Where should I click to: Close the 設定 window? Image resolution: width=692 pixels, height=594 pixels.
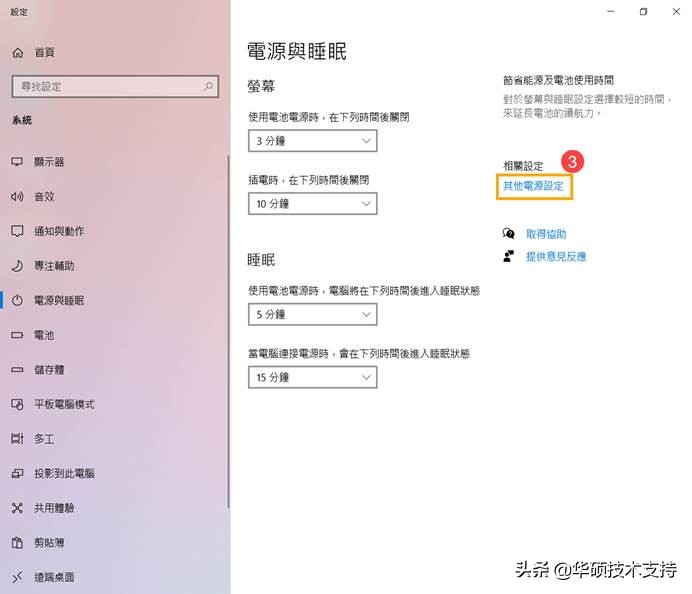point(676,11)
